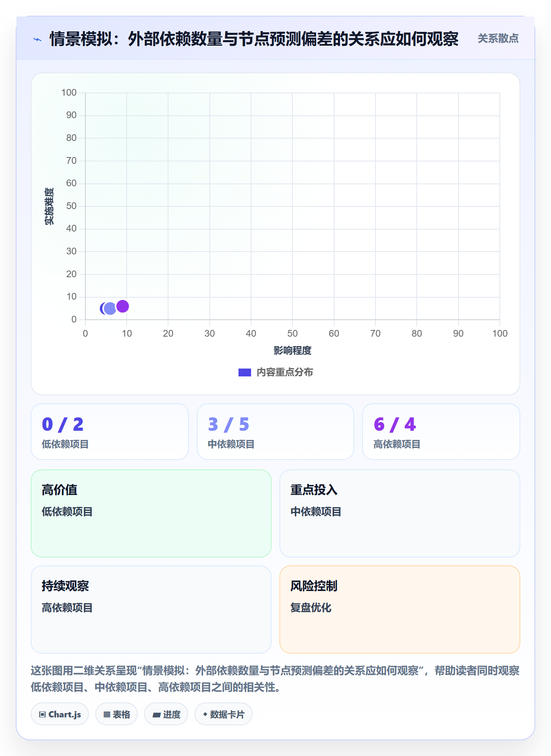Click 低依赖项目 inside the 高价值 card
This screenshot has height=756, width=551.
click(67, 511)
